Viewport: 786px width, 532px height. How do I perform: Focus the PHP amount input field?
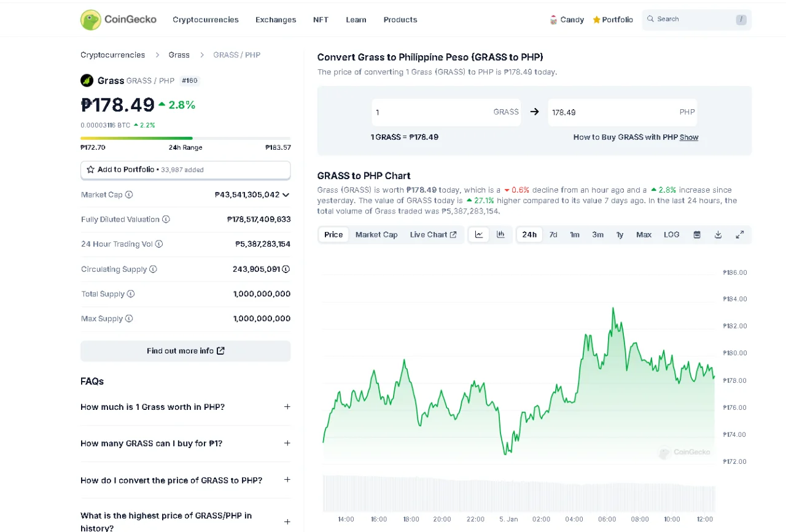pos(623,112)
